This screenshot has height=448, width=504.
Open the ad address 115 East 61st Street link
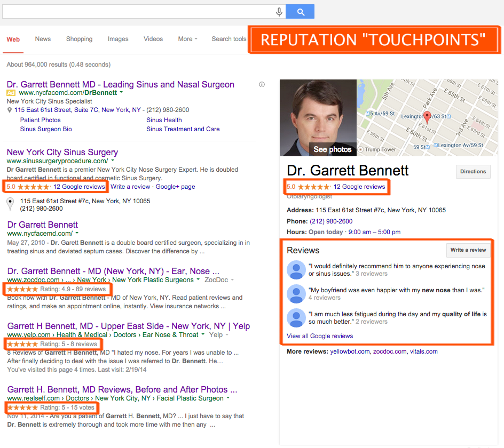pyautogui.click(x=77, y=110)
